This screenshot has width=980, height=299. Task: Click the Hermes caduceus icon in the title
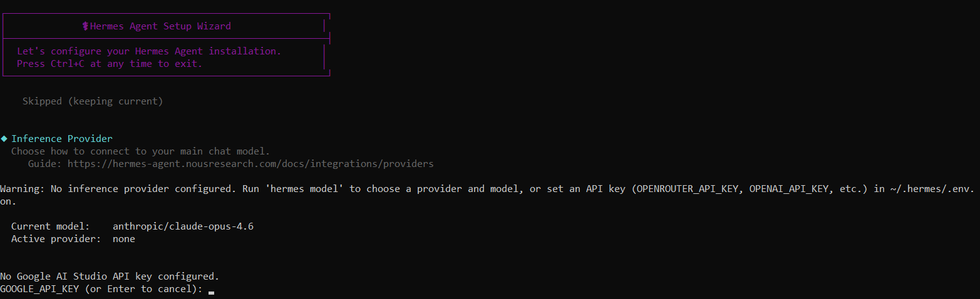pyautogui.click(x=86, y=26)
